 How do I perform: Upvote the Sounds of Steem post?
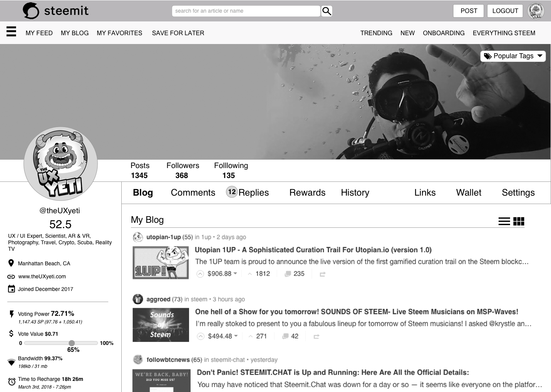pos(201,336)
